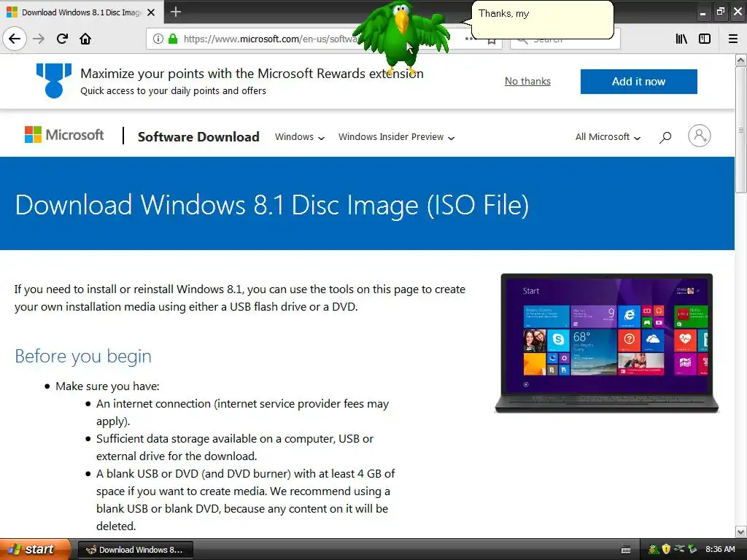Click the Microsoft Rewards medal icon
747x560 pixels.
point(54,80)
